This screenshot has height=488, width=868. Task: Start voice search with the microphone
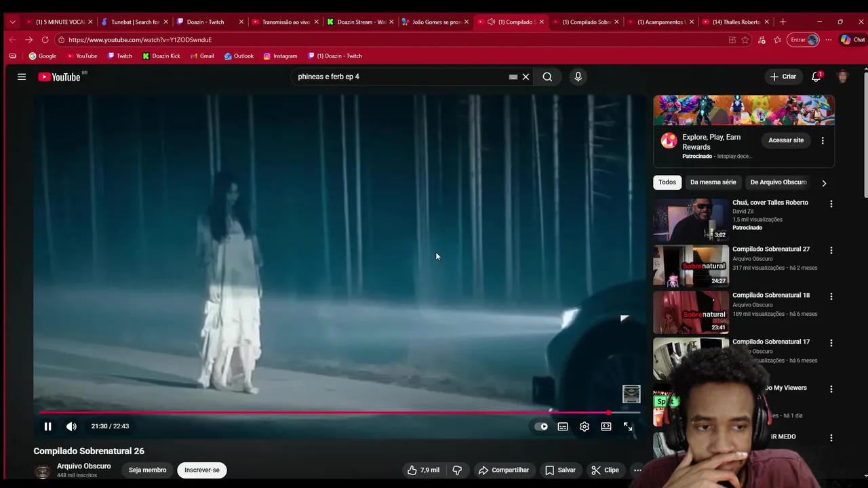point(578,77)
